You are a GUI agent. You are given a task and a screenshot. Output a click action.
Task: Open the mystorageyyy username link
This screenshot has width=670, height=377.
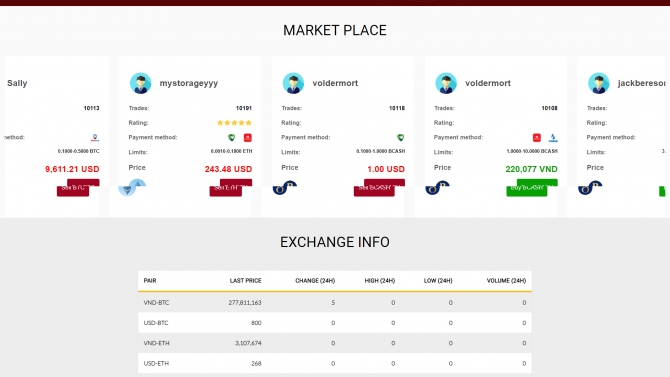(189, 83)
